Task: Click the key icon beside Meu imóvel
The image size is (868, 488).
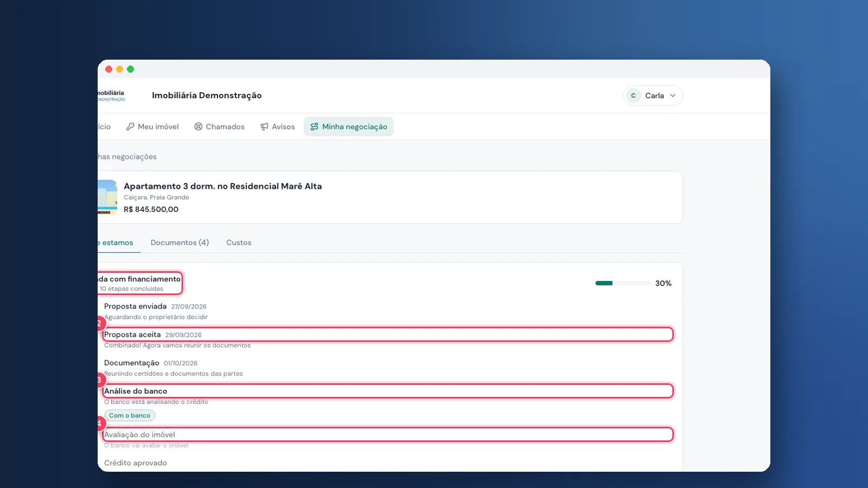Action: (x=130, y=126)
